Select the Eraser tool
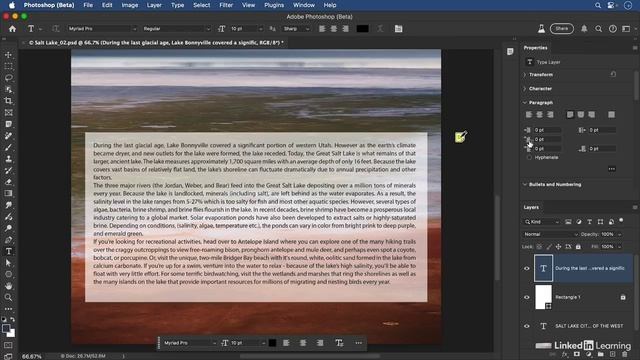640x360 pixels. (8, 182)
